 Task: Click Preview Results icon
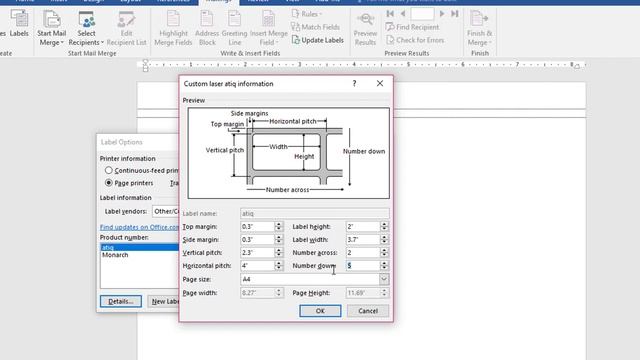(365, 28)
